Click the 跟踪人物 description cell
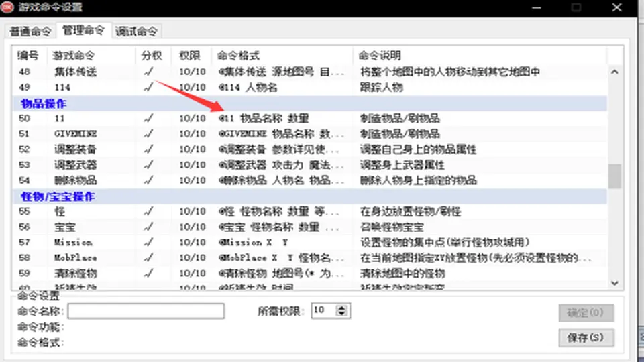This screenshot has height=362, width=644. [x=382, y=87]
